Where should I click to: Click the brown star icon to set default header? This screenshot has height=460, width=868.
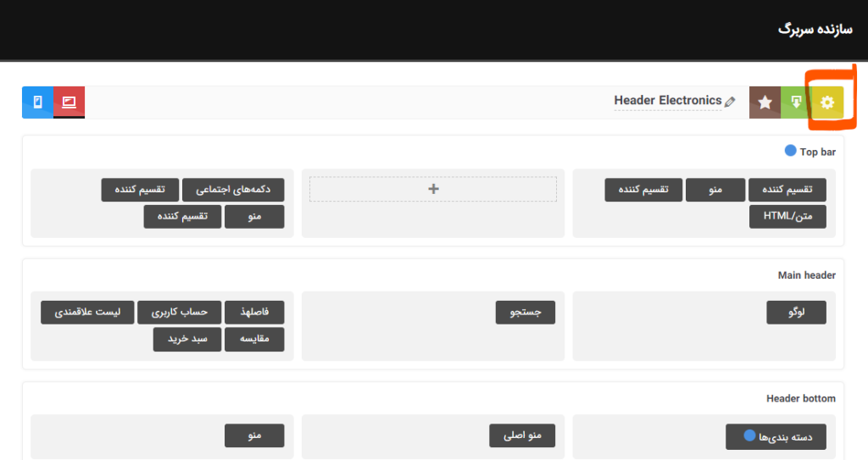[765, 103]
